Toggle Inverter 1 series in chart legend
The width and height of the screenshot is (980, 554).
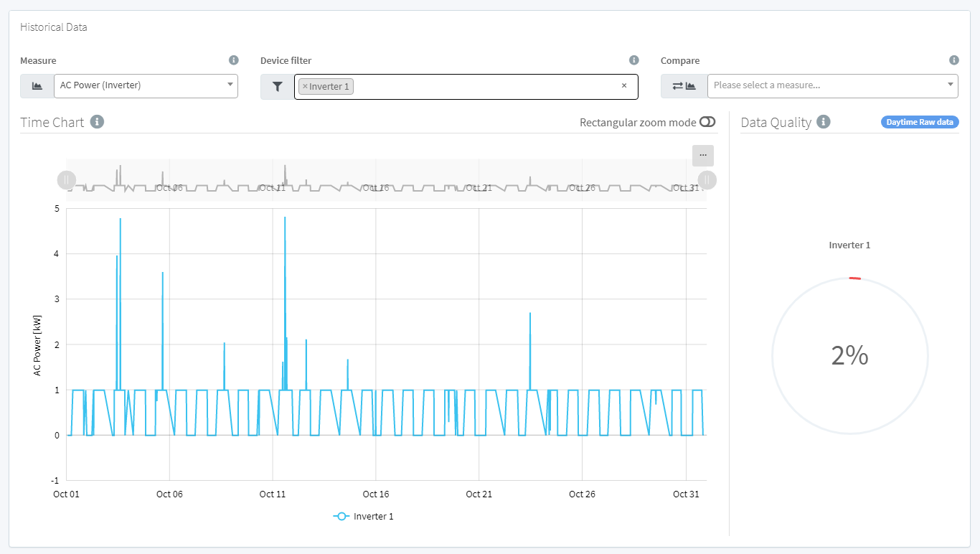(364, 516)
